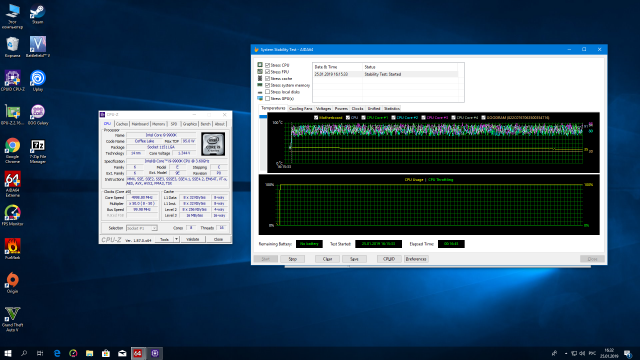The height and width of the screenshot is (360, 640).
Task: Open the Socket selection dropdown in CPU-Z
Action: 142,228
